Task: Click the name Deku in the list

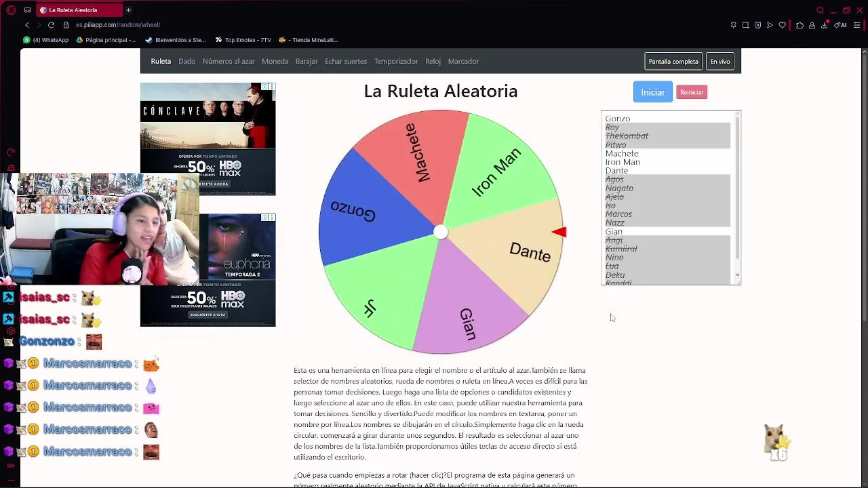Action: [x=615, y=275]
